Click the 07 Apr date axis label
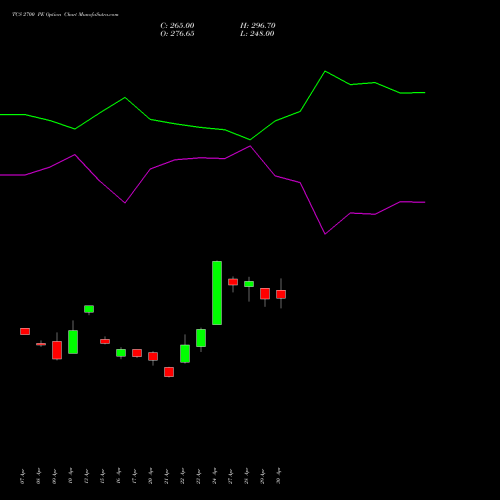Viewport: 500px width, 500px height. 22,476
